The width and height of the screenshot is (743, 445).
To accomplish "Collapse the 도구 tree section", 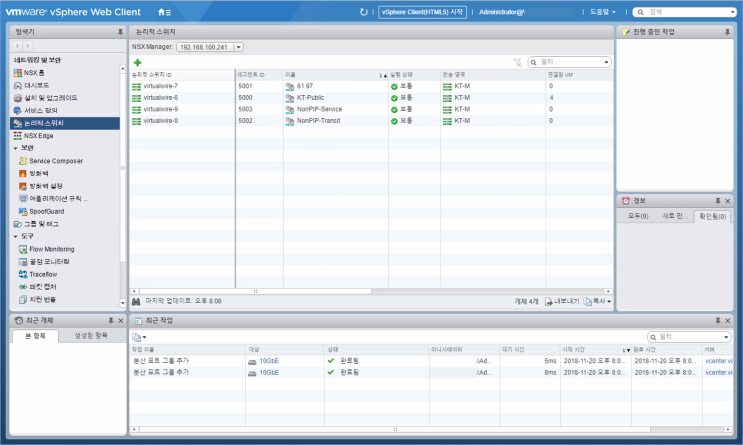I will (x=16, y=236).
